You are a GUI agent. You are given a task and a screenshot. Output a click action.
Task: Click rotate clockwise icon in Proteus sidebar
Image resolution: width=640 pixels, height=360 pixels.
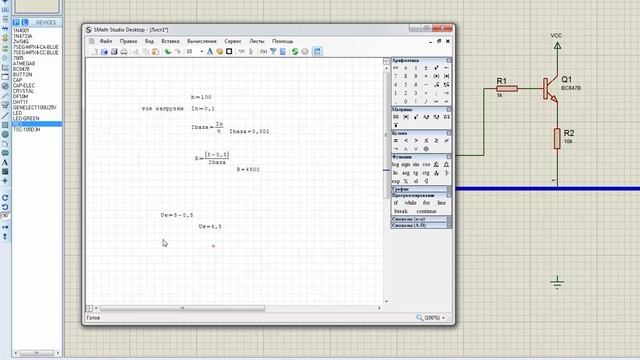[x=5, y=198]
